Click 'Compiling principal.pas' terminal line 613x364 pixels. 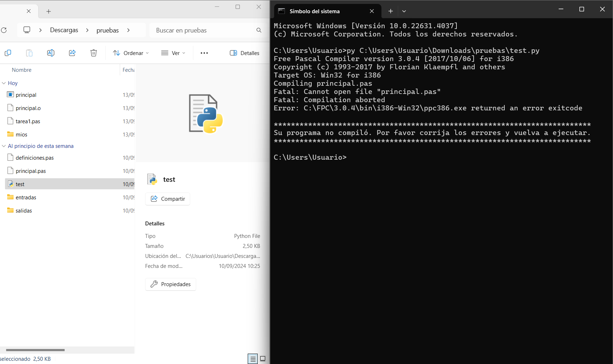[x=323, y=83]
